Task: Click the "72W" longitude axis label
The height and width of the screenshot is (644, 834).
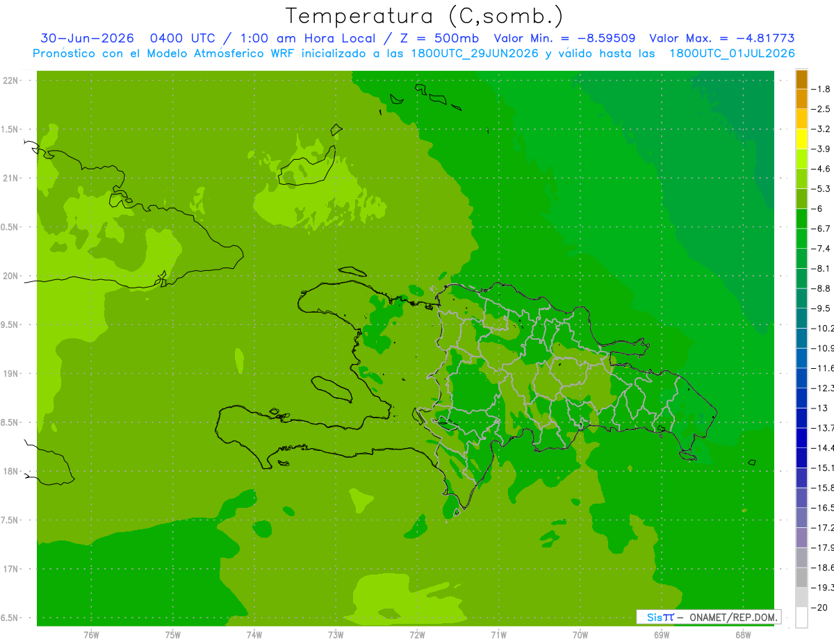Action: [x=417, y=635]
